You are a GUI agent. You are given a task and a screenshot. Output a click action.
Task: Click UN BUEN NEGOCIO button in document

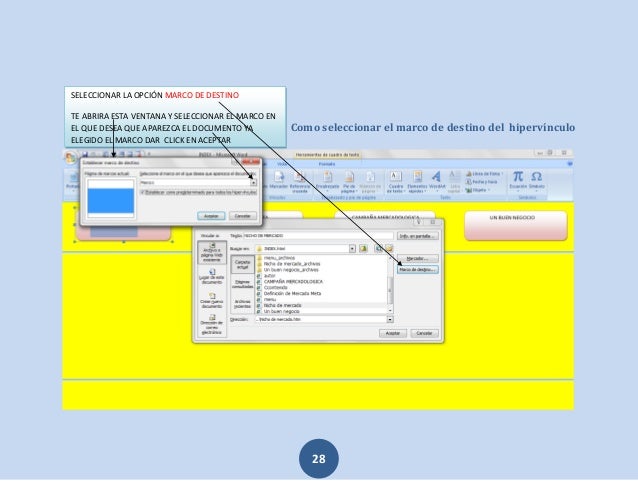click(516, 225)
